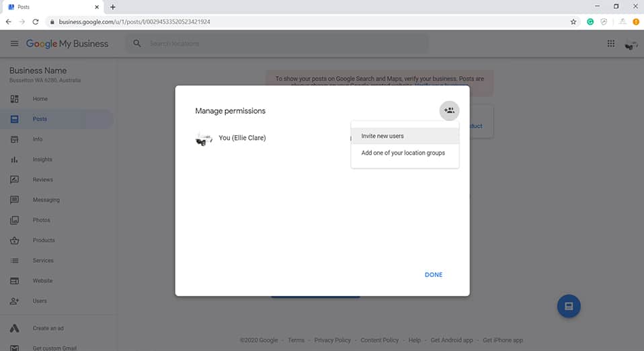Click the Get custom Gmail icon

pos(14,348)
